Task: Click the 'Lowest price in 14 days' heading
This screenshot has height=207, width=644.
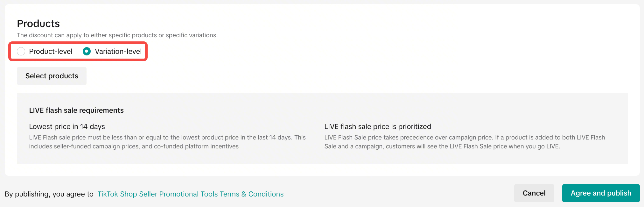Action: 67,126
